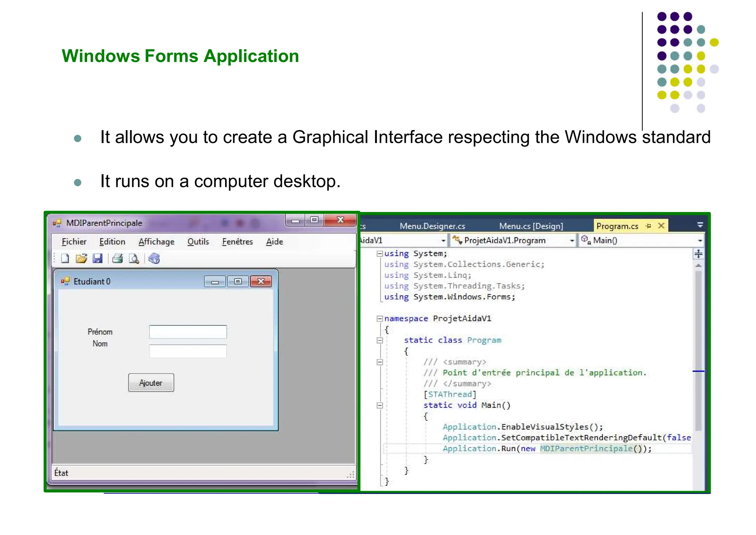This screenshot has width=756, height=535.
Task: Click the Etudiant 0 form title icon
Action: [x=65, y=281]
